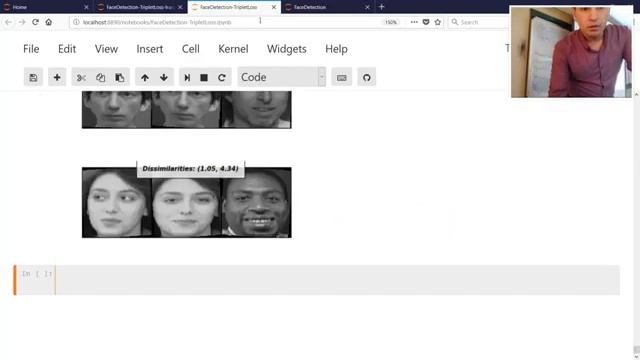Click the first woman face in bottom triplet
The height and width of the screenshot is (360, 640).
tap(117, 202)
